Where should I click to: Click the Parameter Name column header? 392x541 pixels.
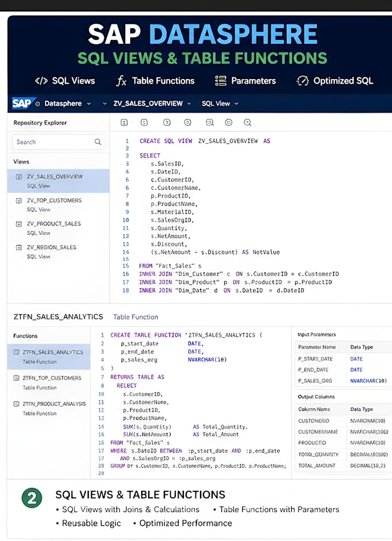click(317, 347)
